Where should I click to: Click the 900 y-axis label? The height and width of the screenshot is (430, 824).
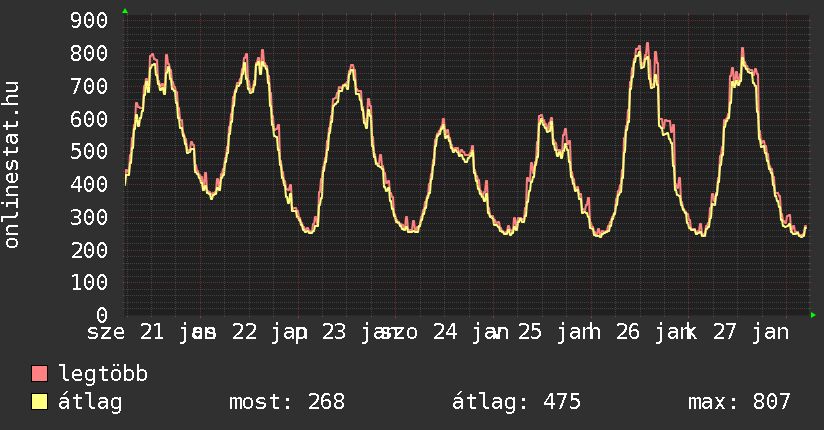click(91, 21)
